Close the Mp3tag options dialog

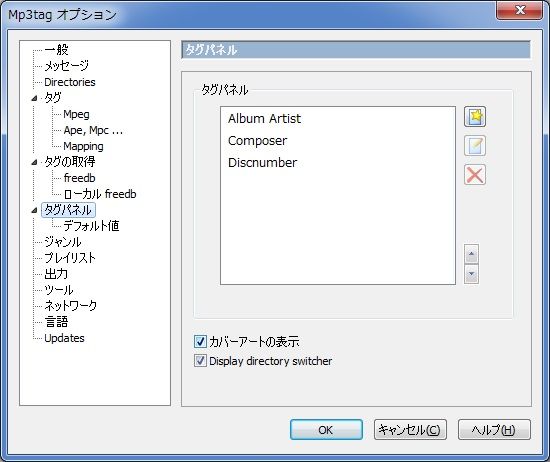click(520, 10)
